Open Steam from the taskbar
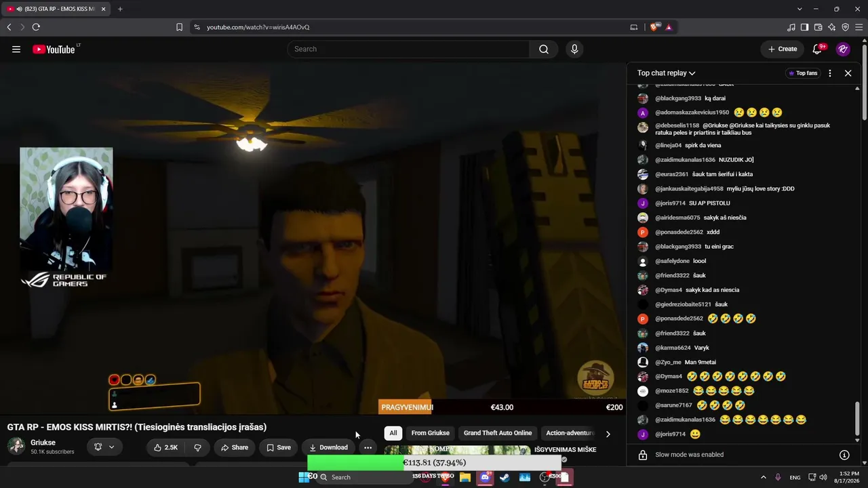The image size is (868, 488). pyautogui.click(x=505, y=477)
